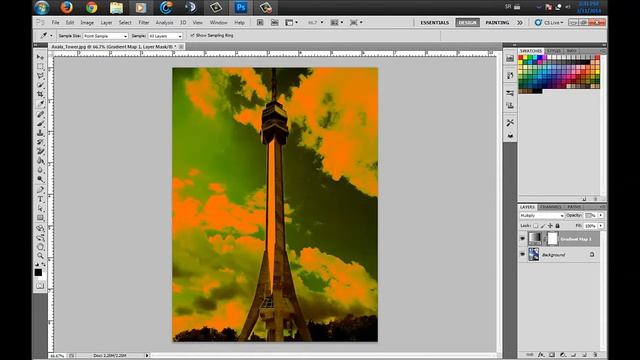Add layer style via fx icon
640x360 pixels.
(x=541, y=355)
